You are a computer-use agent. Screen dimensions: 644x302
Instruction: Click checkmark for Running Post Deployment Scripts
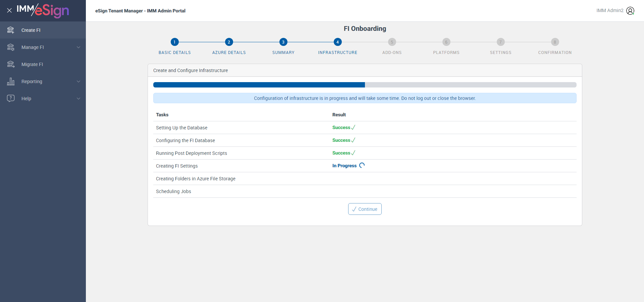(x=353, y=153)
